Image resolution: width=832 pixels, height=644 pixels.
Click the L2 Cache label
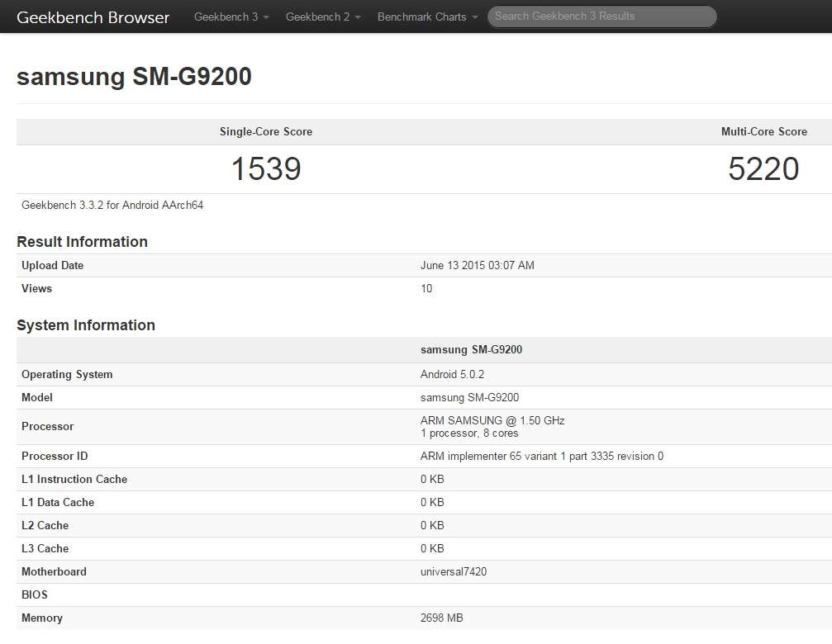tap(45, 525)
